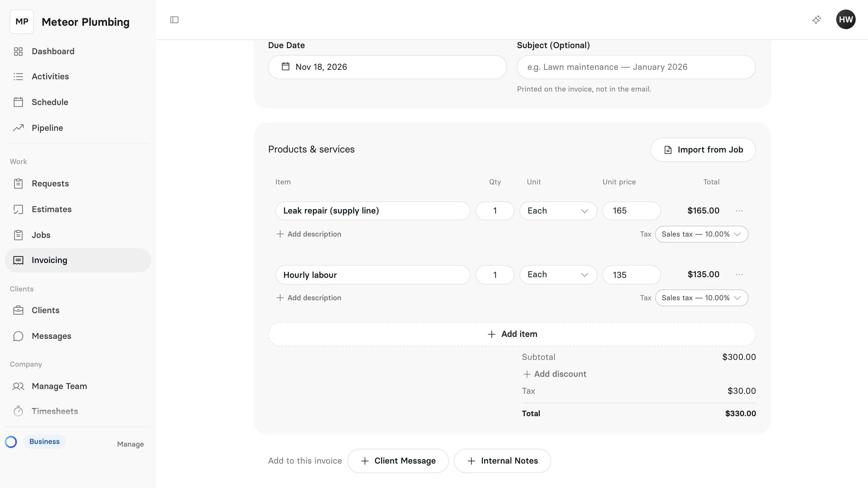Click the MP company logo badge

point(22,22)
